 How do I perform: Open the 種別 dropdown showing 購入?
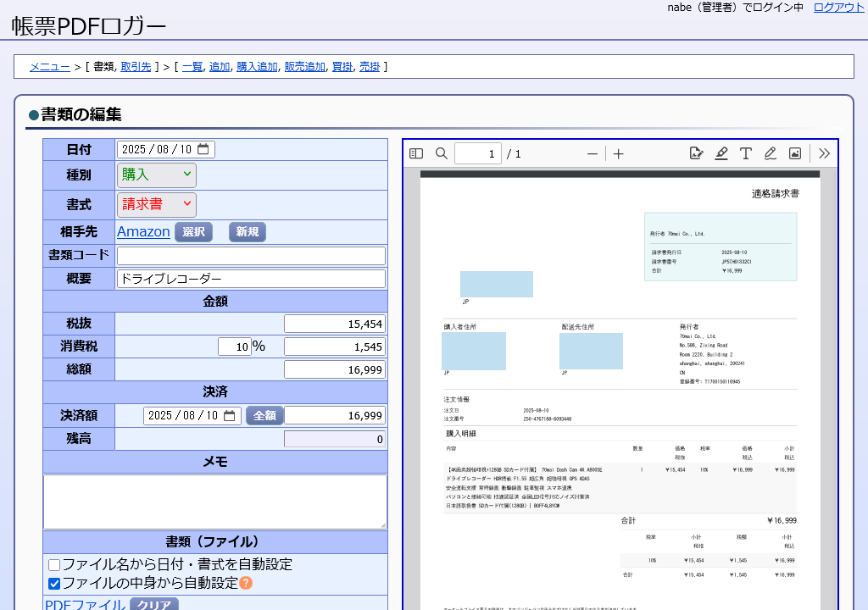click(156, 175)
